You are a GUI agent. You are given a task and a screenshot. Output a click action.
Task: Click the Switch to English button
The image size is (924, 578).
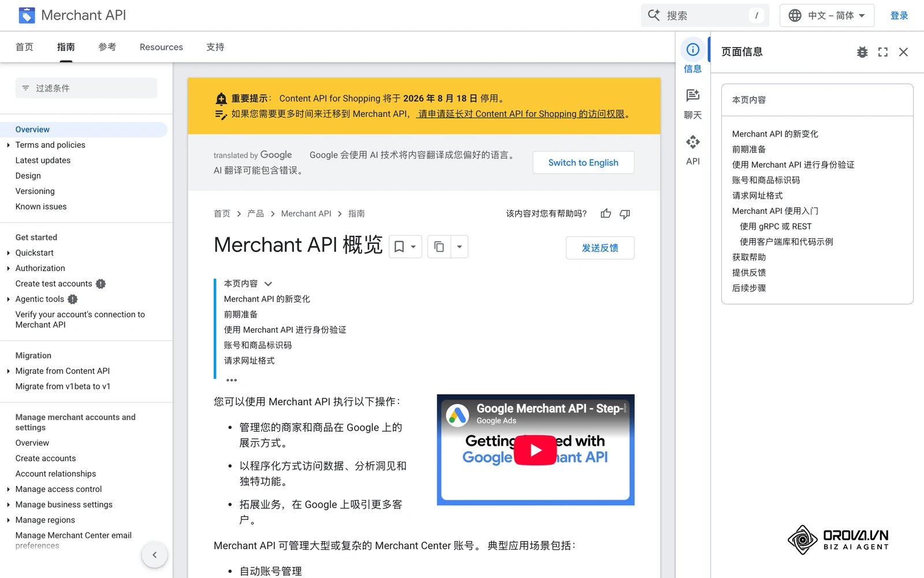tap(583, 162)
